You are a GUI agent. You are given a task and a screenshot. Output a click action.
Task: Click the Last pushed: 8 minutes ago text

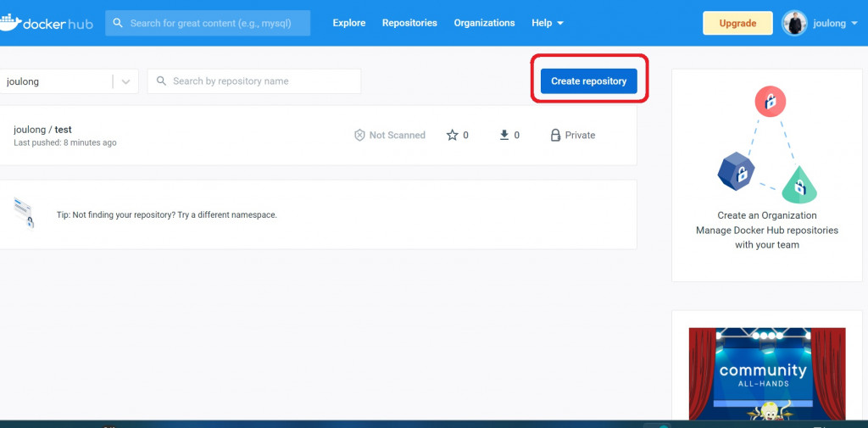[x=64, y=143]
